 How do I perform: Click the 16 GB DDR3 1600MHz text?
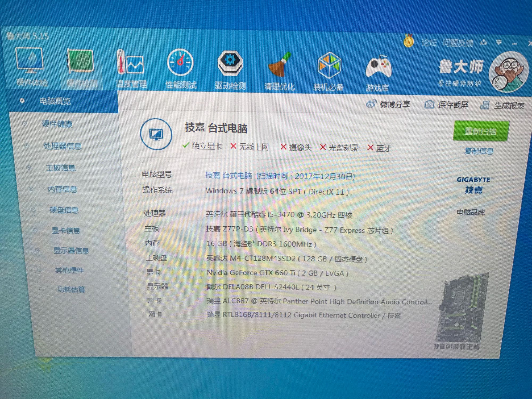(261, 244)
